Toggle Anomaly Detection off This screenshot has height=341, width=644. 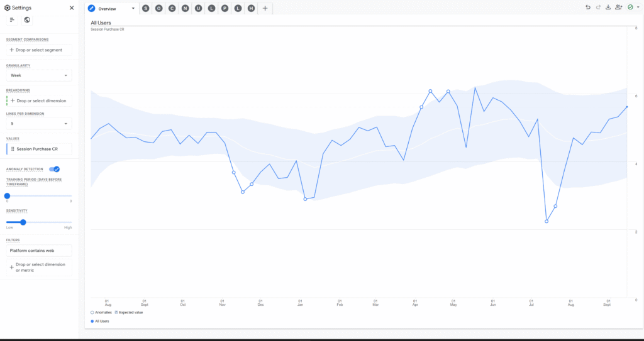point(55,169)
